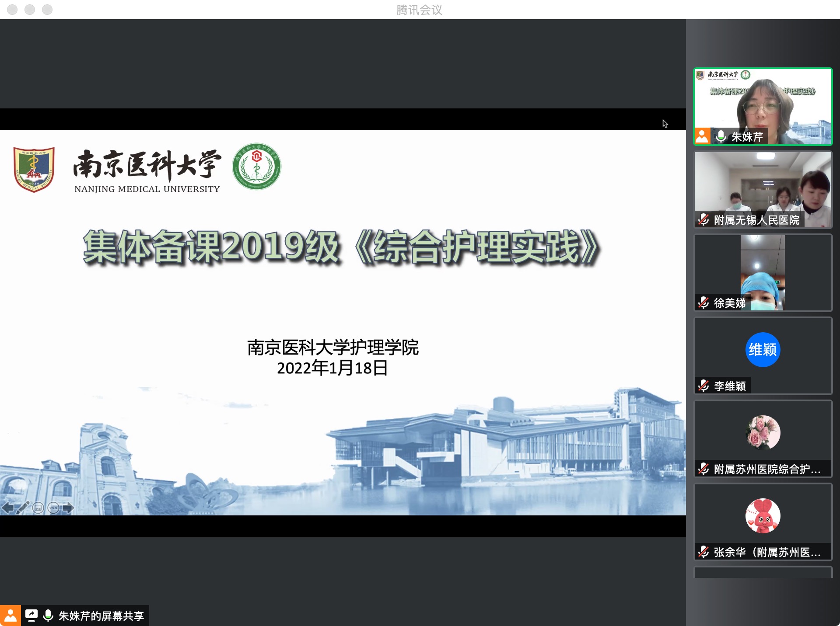
Task: Click the 朱姝芹的屏幕共享 label
Action: click(101, 616)
